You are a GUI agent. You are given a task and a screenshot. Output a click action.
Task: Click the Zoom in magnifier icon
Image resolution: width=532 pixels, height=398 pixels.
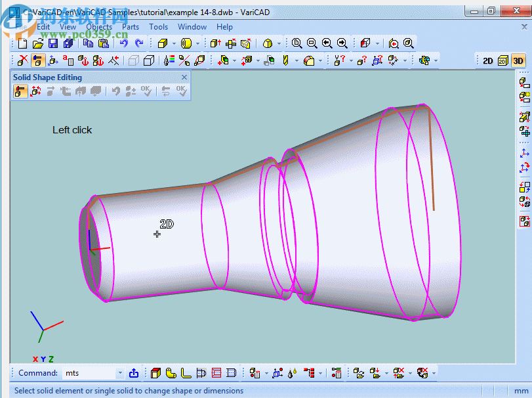[x=297, y=43]
